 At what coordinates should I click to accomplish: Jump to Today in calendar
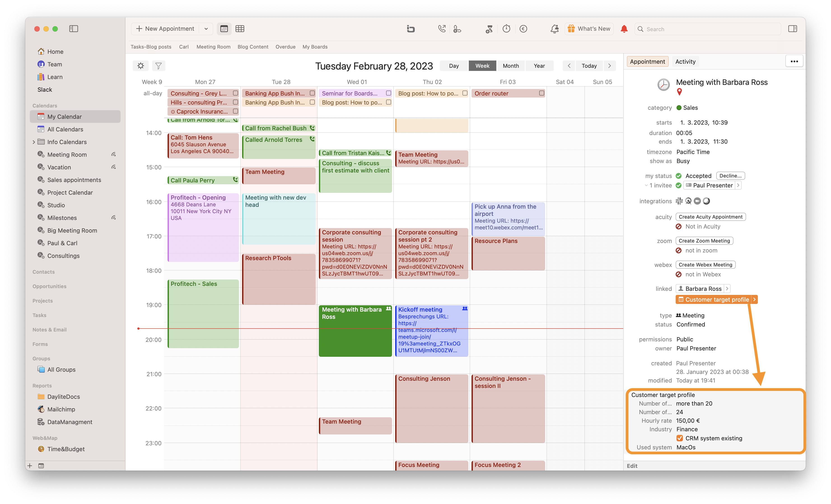pyautogui.click(x=589, y=66)
